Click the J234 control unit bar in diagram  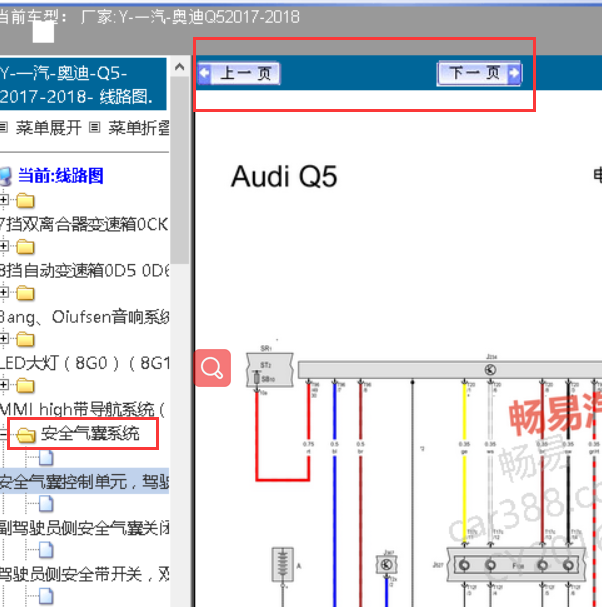click(x=450, y=370)
